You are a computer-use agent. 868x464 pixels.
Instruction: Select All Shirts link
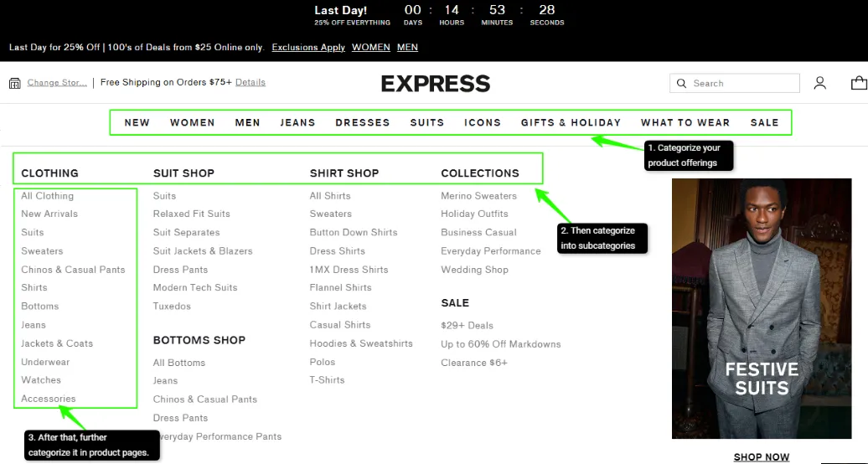click(x=330, y=196)
